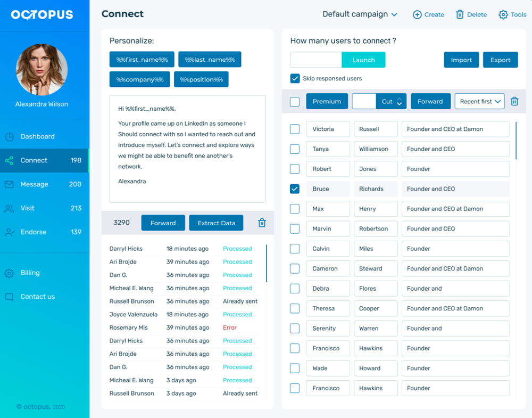Check the Victoria Russell row checkbox
This screenshot has width=532, height=418.
click(x=295, y=129)
